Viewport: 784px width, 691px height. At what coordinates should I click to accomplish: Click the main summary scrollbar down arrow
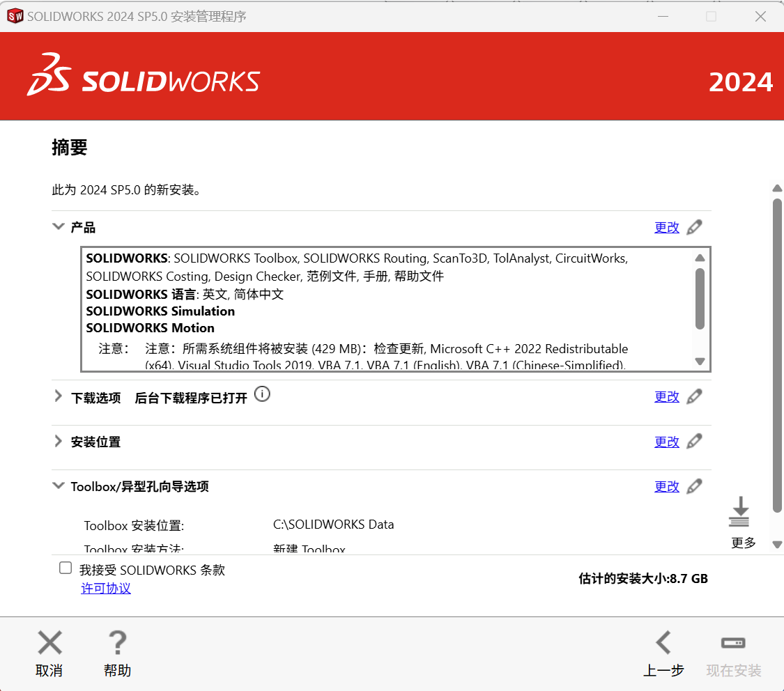(777, 545)
